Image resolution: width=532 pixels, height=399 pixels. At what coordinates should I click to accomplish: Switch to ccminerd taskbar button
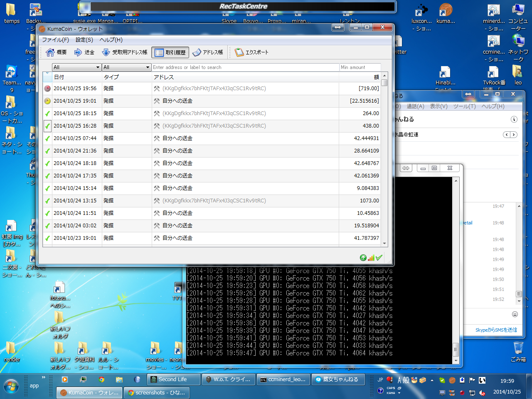click(x=283, y=379)
